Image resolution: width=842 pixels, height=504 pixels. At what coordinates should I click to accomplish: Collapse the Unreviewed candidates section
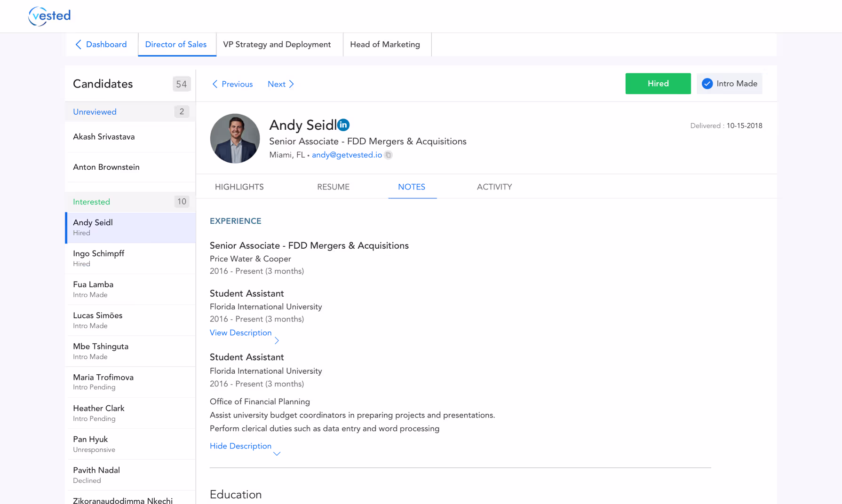pyautogui.click(x=130, y=112)
